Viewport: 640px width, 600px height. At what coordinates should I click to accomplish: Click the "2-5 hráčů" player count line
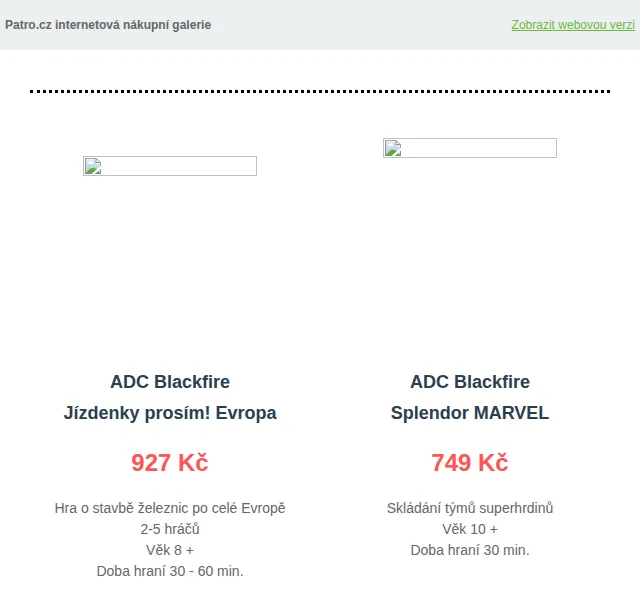170,529
